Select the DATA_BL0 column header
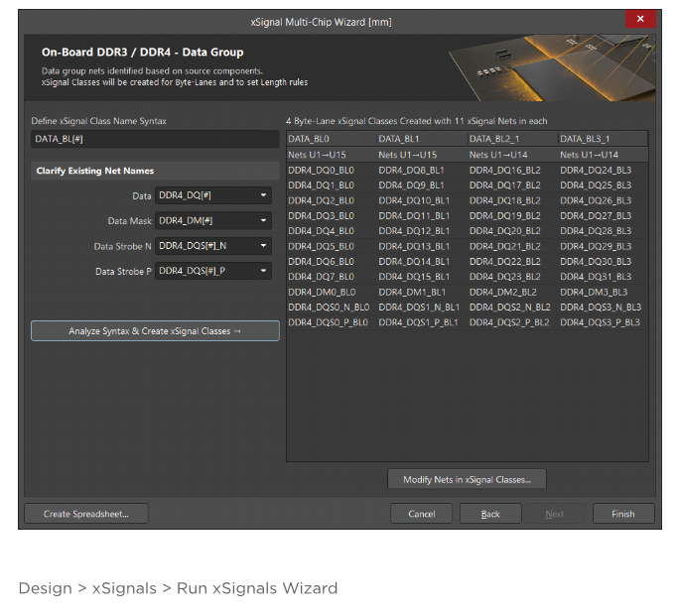The image size is (677, 616). coord(331,139)
